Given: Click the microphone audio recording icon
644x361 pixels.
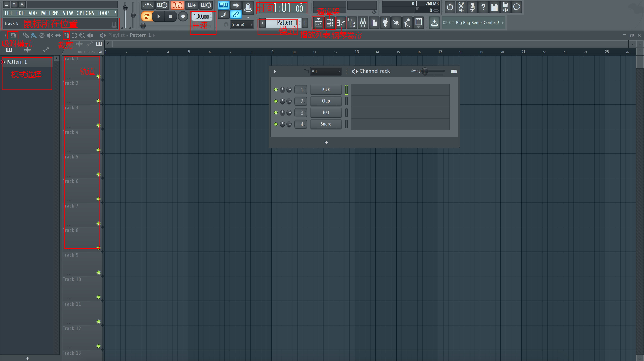Looking at the screenshot, I should [x=472, y=7].
